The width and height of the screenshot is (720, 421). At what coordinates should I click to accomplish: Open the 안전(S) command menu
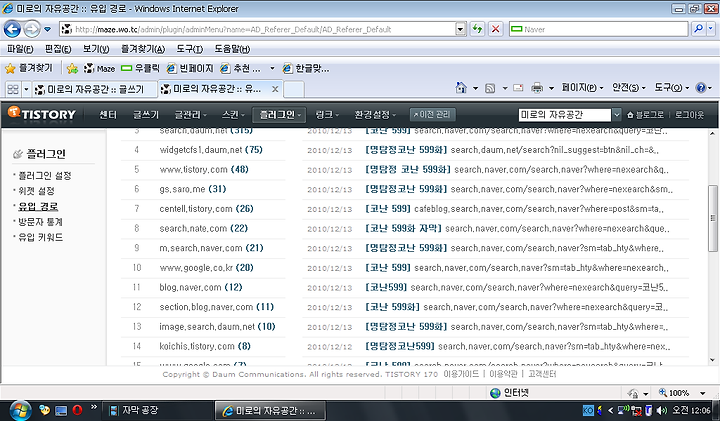pos(628,88)
